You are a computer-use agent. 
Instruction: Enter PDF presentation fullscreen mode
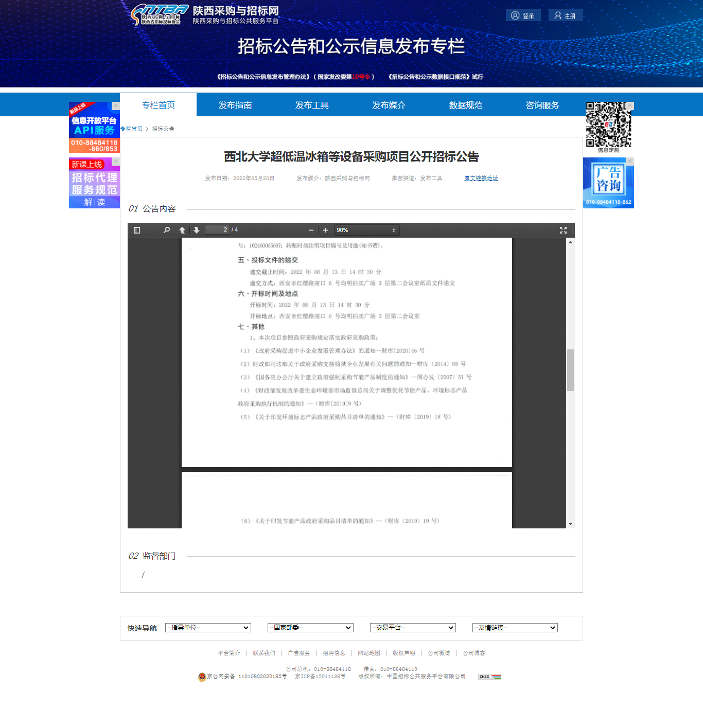[563, 230]
